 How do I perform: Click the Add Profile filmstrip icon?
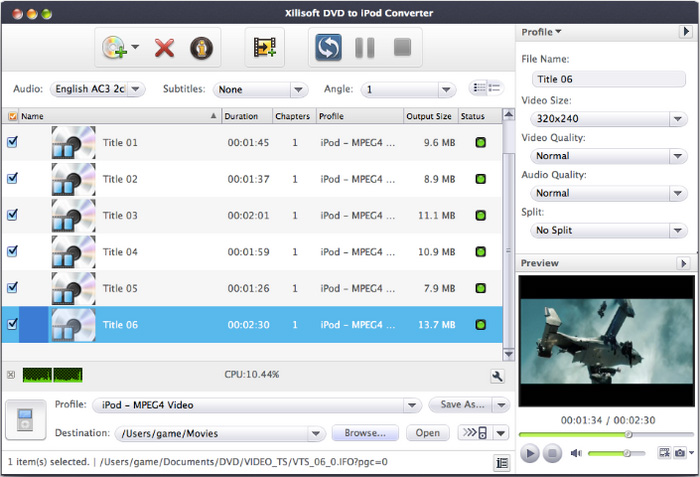(x=265, y=47)
